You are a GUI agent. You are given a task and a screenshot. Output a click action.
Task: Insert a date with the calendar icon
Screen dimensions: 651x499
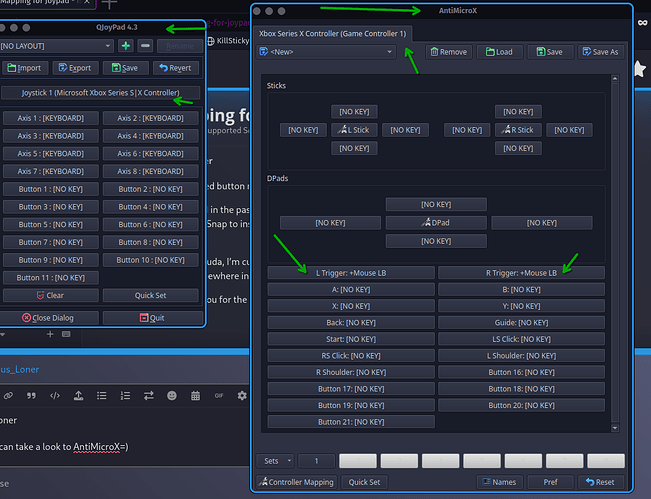(196, 396)
